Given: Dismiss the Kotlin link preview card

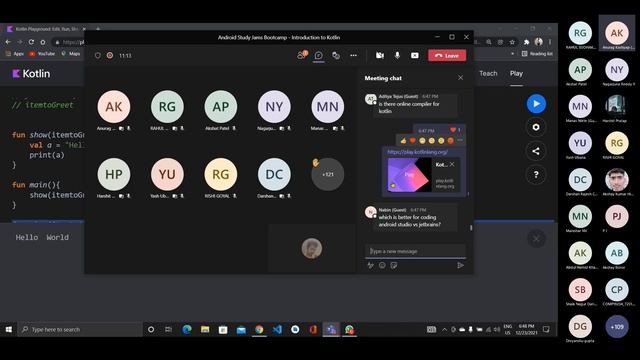Looking at the screenshot, I should pos(452,164).
